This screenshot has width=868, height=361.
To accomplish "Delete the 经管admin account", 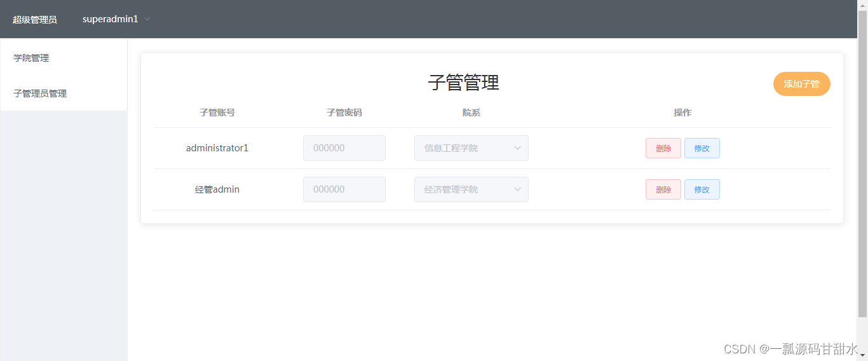I will click(663, 189).
